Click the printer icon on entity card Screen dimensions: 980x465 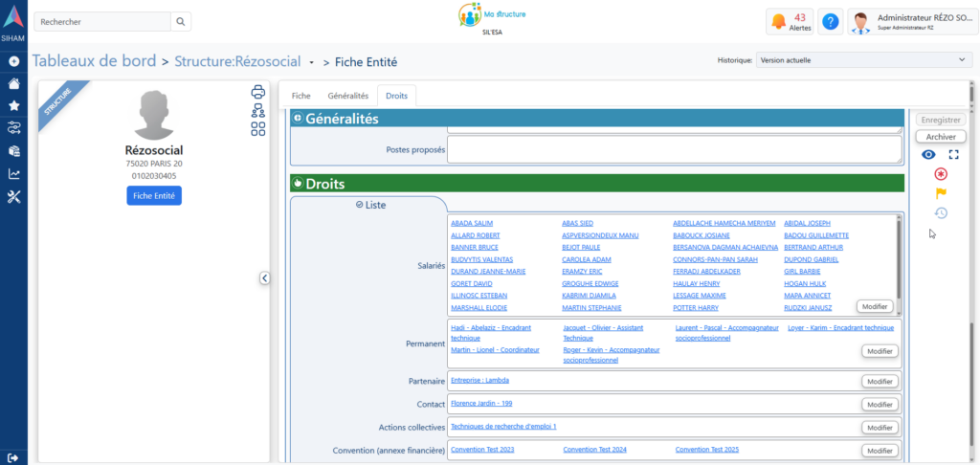(257, 93)
